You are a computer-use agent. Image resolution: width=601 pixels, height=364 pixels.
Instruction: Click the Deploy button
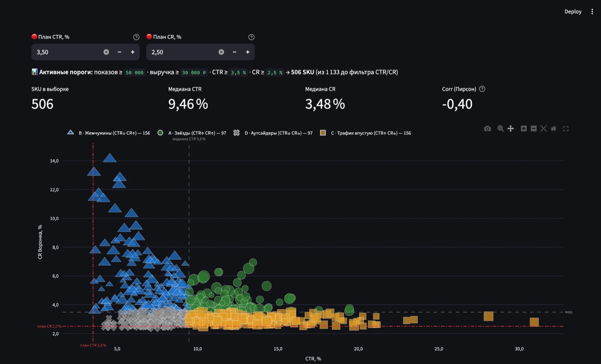coord(573,12)
